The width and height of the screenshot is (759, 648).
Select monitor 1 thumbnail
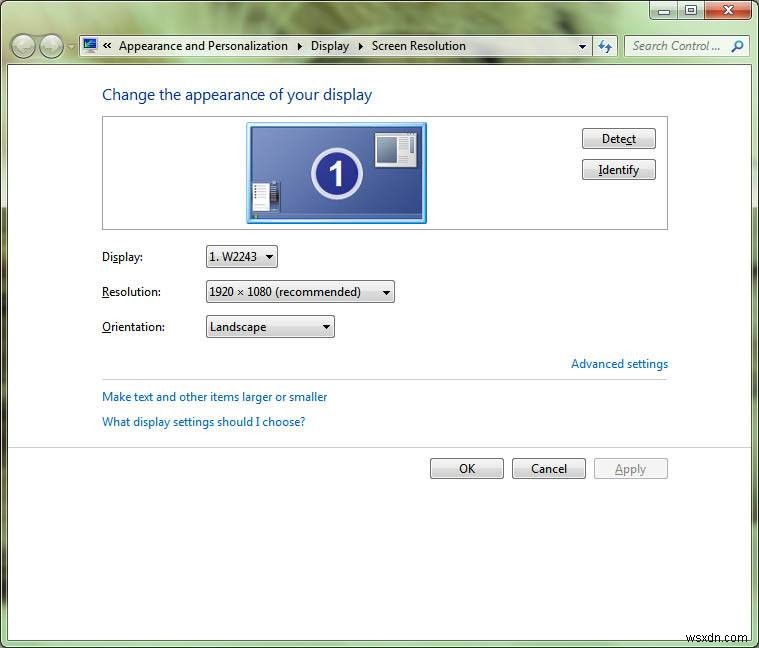click(x=336, y=173)
